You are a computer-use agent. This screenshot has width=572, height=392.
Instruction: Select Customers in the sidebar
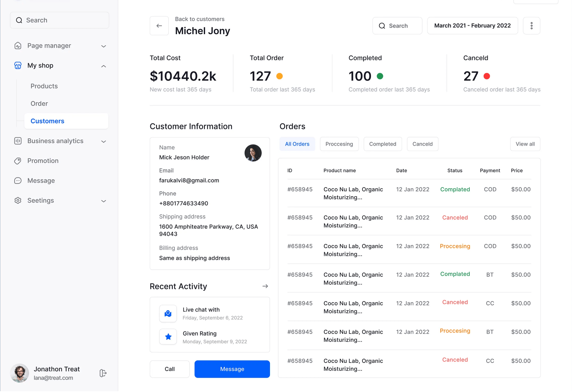[x=66, y=121]
